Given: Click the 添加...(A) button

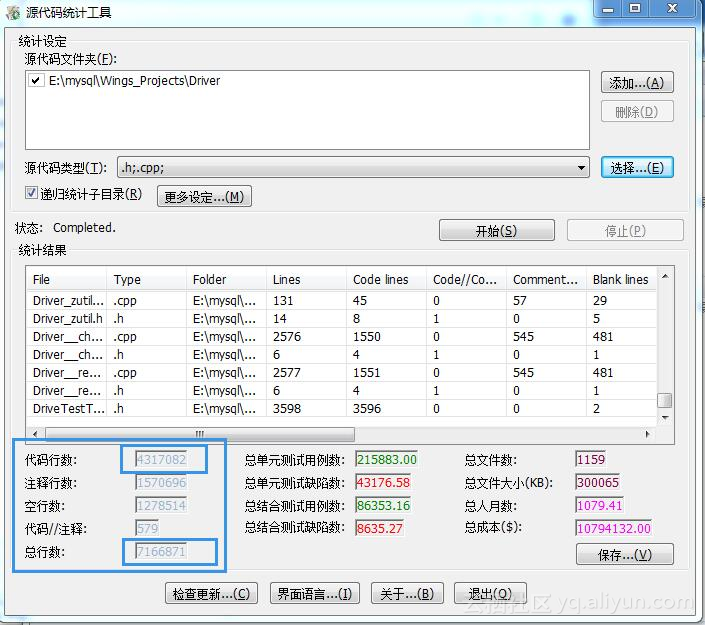Looking at the screenshot, I should coord(637,83).
